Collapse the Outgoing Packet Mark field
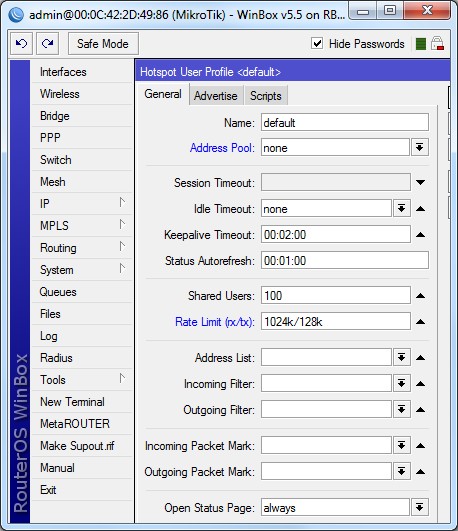This screenshot has height=531, width=458. [420, 472]
